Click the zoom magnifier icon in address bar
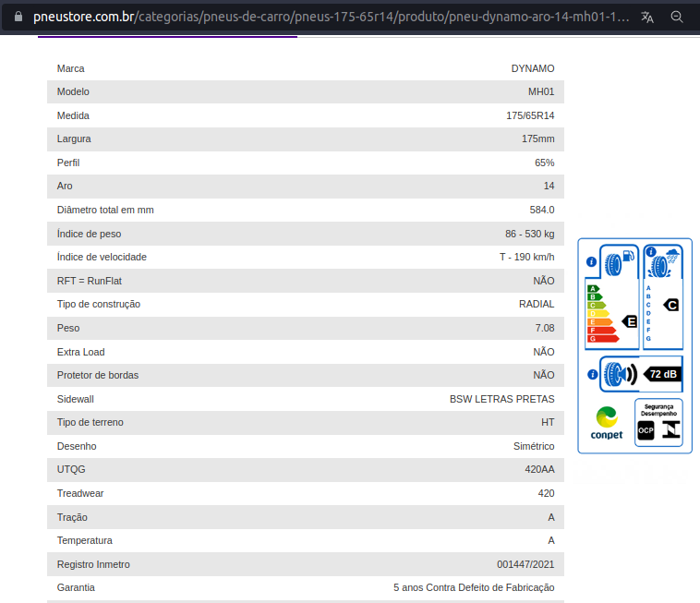700x603 pixels. [x=677, y=17]
